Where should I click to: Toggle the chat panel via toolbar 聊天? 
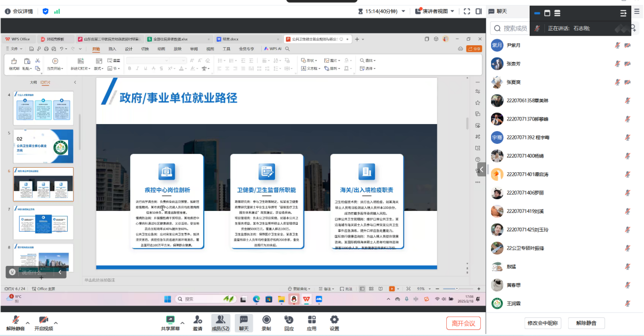[x=243, y=323]
